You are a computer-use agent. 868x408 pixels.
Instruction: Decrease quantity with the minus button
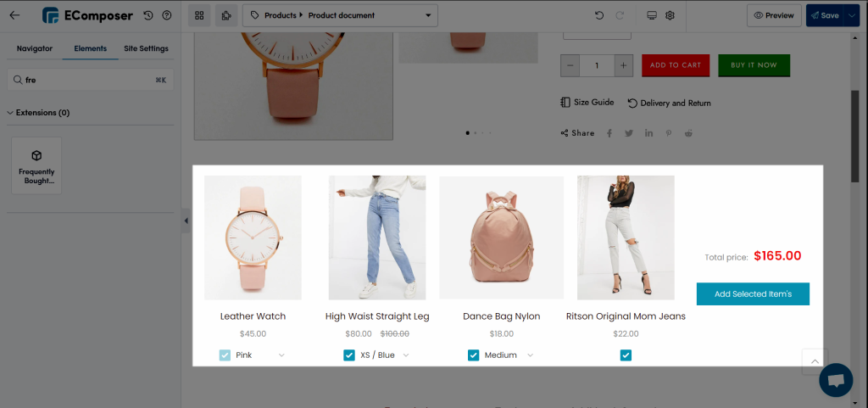(x=570, y=65)
